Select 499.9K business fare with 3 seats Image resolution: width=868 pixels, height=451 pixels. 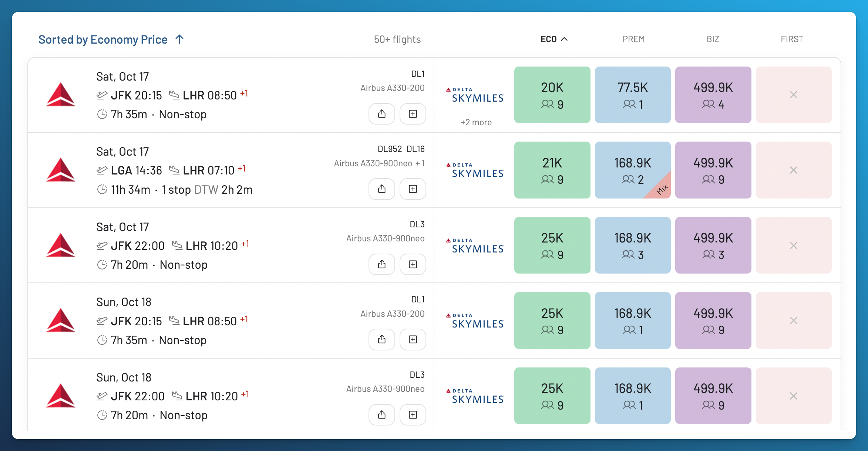[713, 245]
